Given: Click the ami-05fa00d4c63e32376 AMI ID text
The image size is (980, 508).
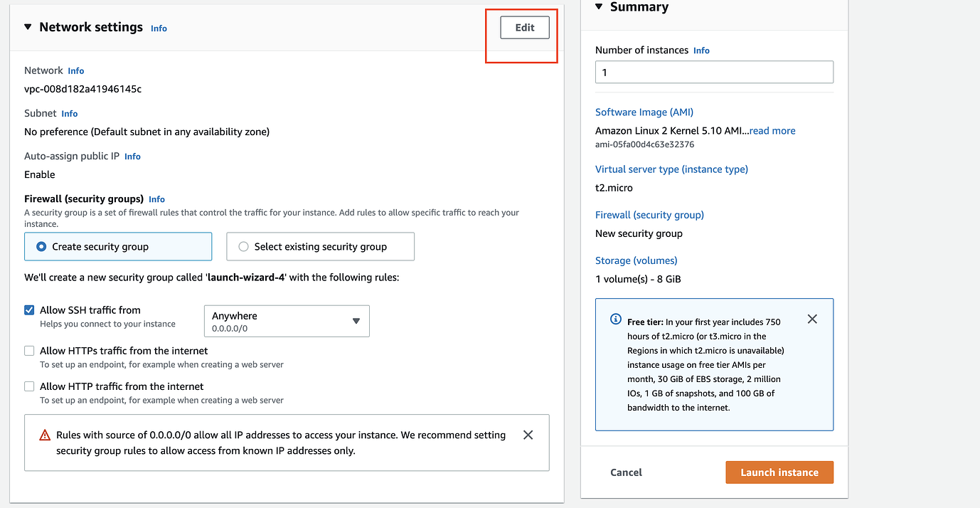Looking at the screenshot, I should coord(644,144).
